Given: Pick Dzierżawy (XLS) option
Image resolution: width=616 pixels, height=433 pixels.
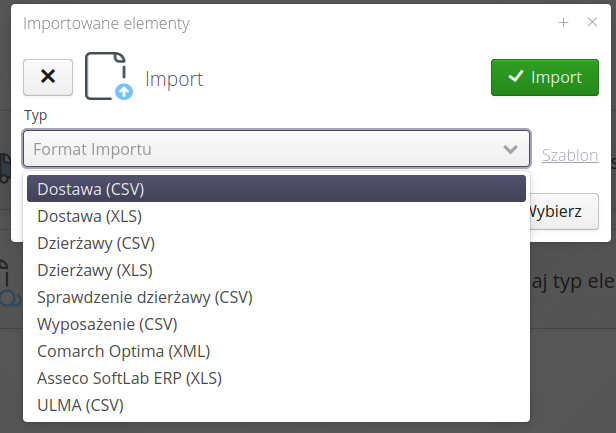Looking at the screenshot, I should tap(95, 270).
